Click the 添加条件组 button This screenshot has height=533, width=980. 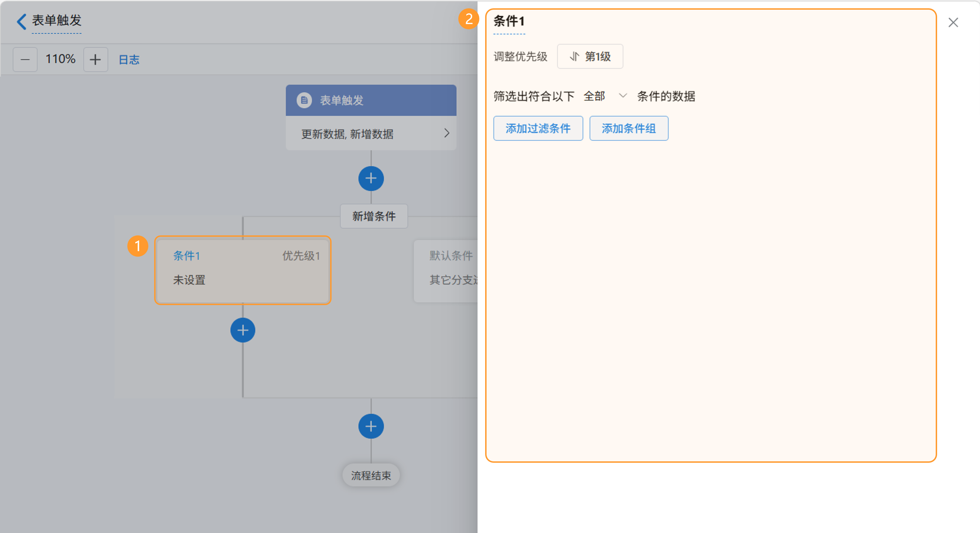629,129
